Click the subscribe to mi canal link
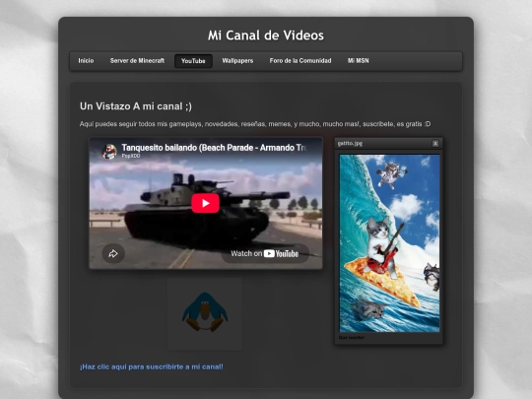This screenshot has width=532, height=399. coord(152,366)
